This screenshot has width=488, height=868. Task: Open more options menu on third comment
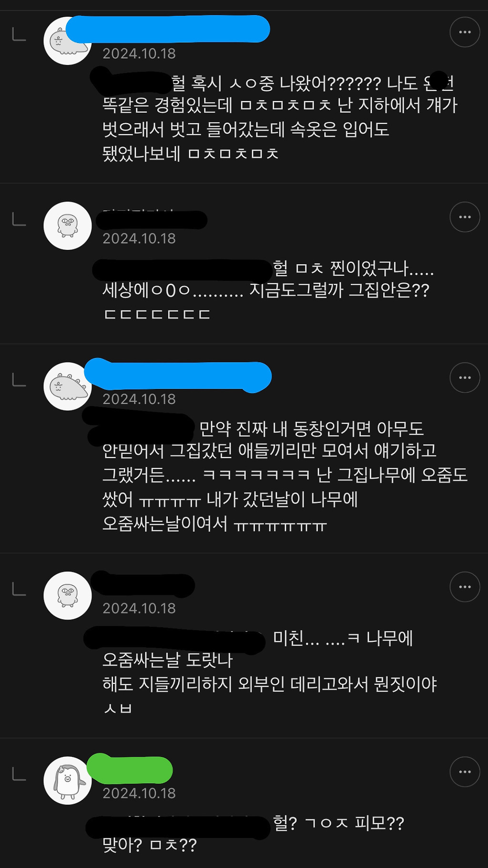coord(465,378)
